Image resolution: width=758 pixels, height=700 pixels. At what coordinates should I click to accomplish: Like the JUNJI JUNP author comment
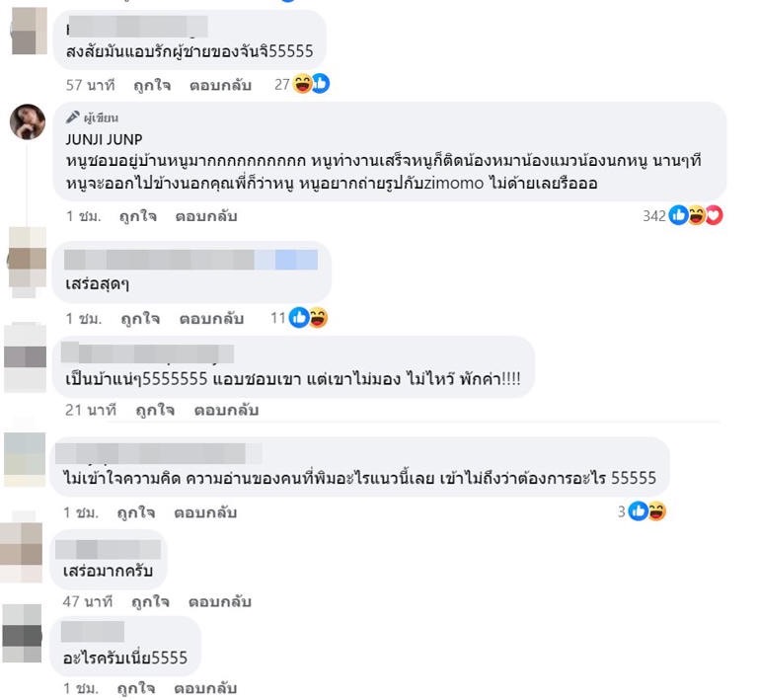pyautogui.click(x=138, y=216)
